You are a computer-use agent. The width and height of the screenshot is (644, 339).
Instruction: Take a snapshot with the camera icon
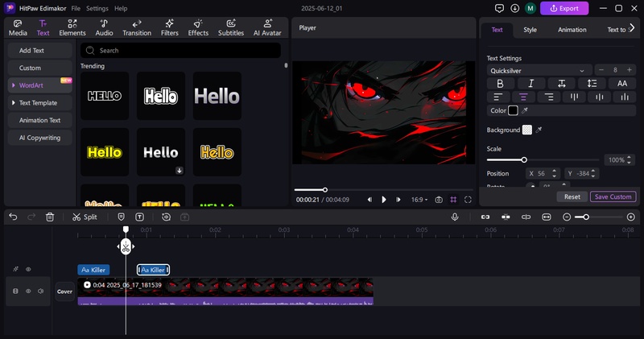click(439, 199)
